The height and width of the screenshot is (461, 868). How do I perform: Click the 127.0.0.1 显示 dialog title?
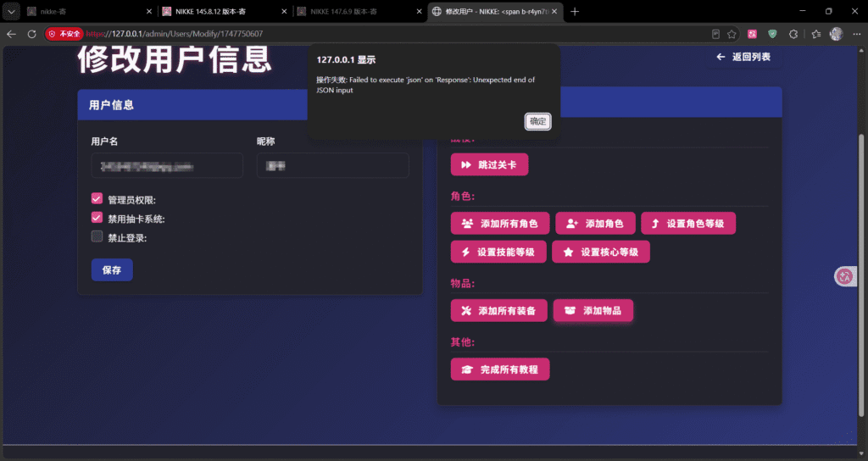[x=346, y=60]
